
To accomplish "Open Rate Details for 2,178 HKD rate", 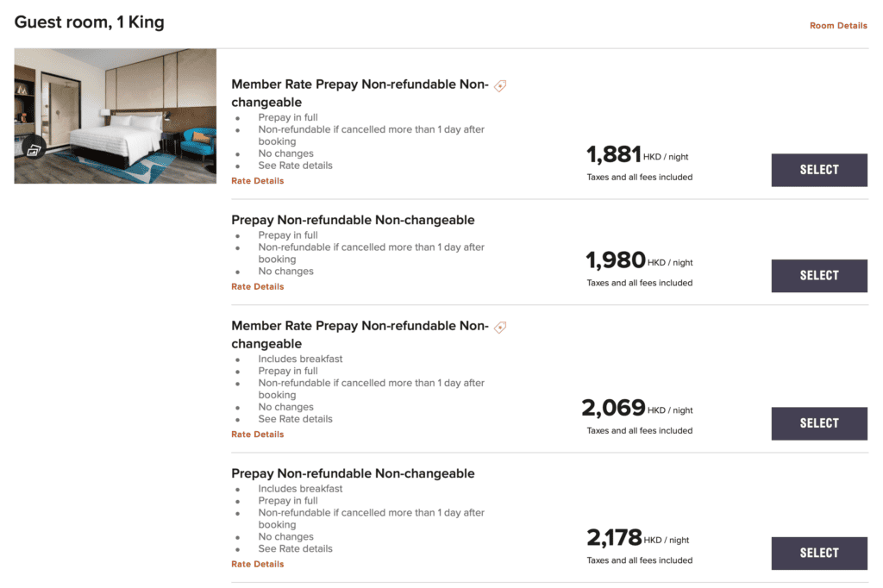I will click(x=257, y=564).
